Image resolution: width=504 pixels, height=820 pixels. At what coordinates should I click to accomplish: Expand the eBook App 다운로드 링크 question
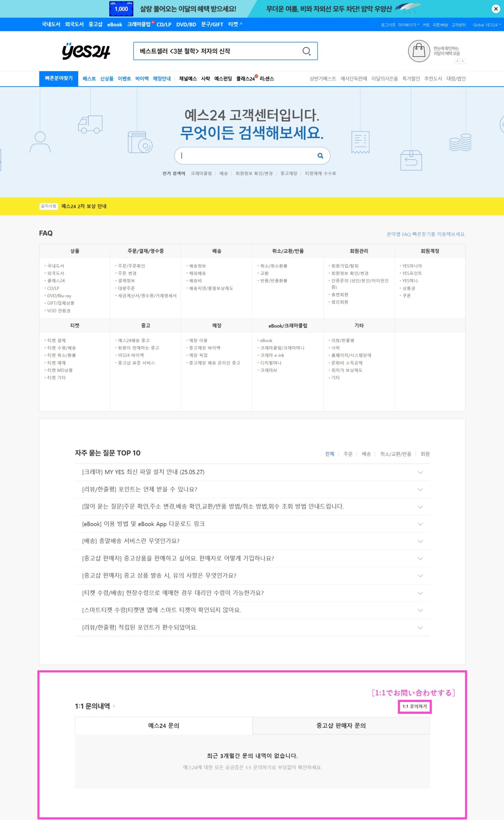click(252, 524)
